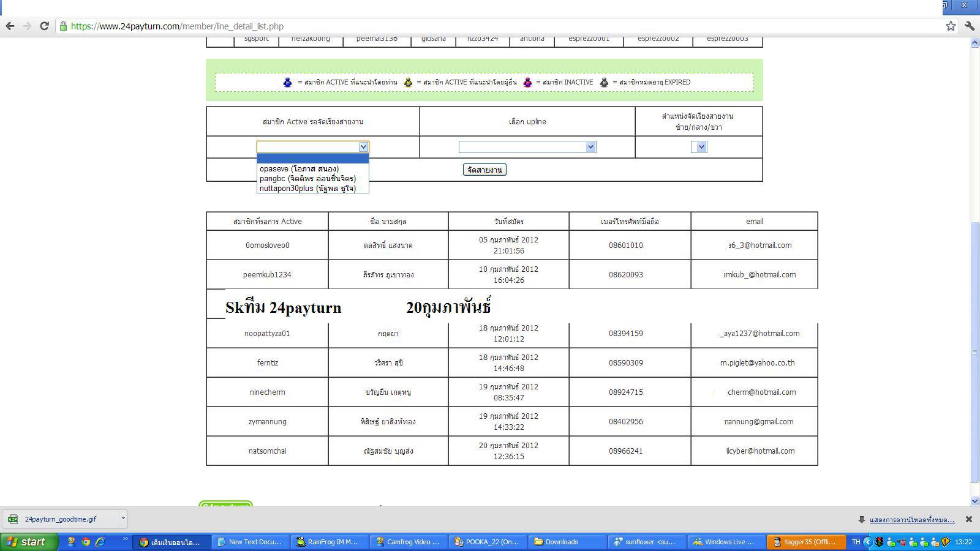The width and height of the screenshot is (980, 551).
Task: Click the email column header
Action: [x=755, y=221]
